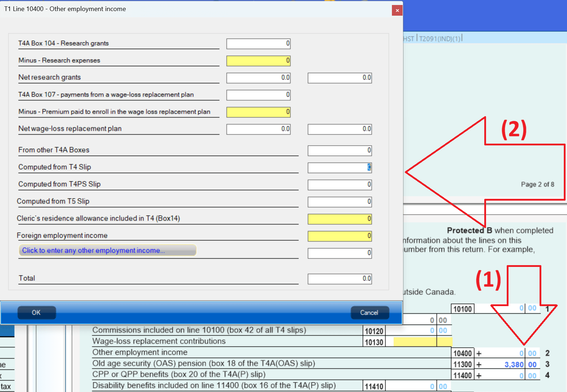Click the Premium paid to enroll yellow field
Image resolution: width=567 pixels, height=392 pixels.
coord(259,112)
